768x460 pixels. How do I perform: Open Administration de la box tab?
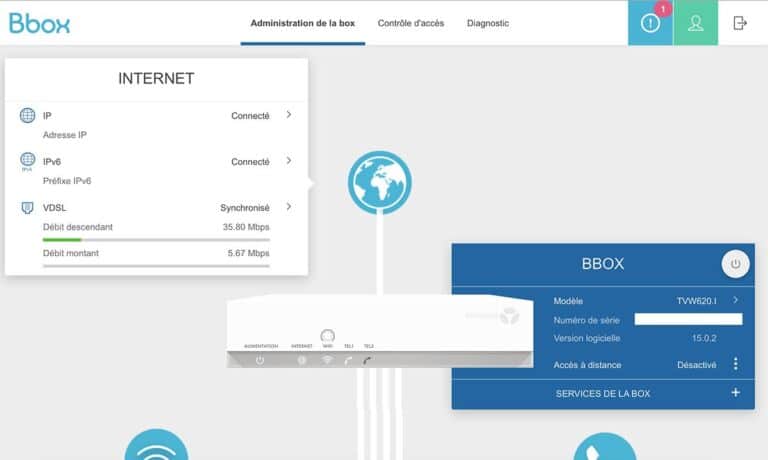303,23
